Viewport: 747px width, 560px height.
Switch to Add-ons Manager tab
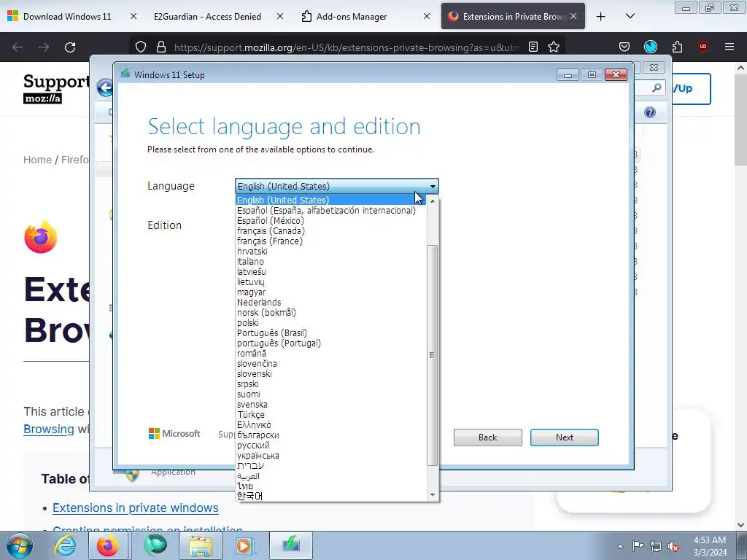pyautogui.click(x=352, y=17)
